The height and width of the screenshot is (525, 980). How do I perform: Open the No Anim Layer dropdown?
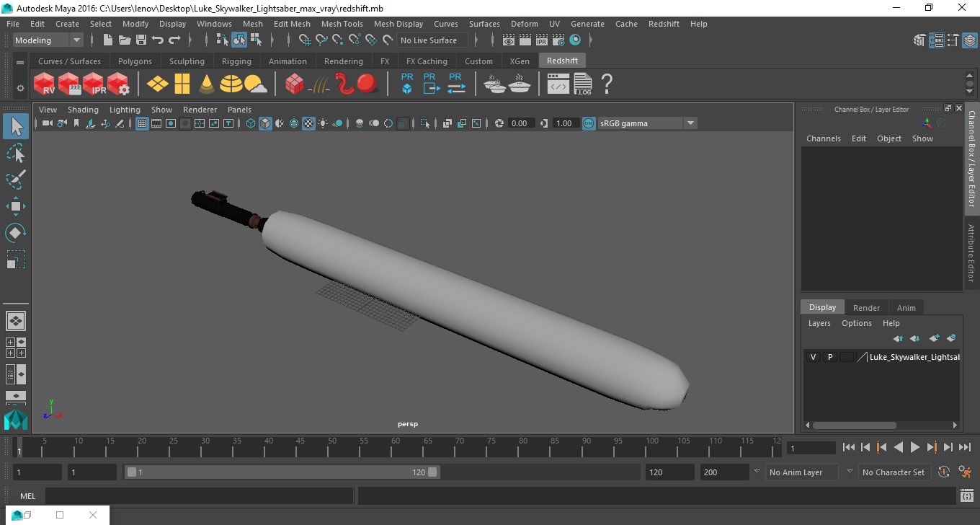click(x=801, y=472)
